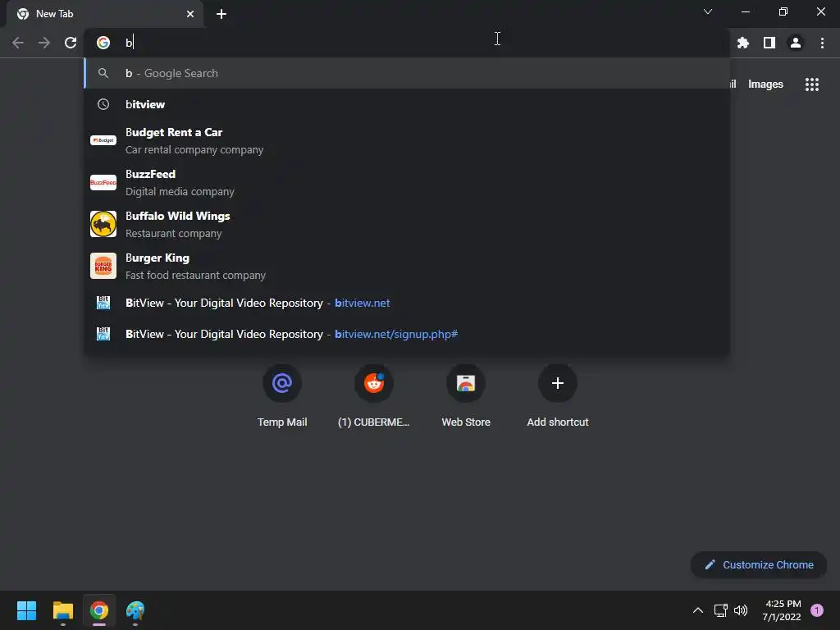Select the Burger King suggestion
840x630 pixels.
coord(407,267)
